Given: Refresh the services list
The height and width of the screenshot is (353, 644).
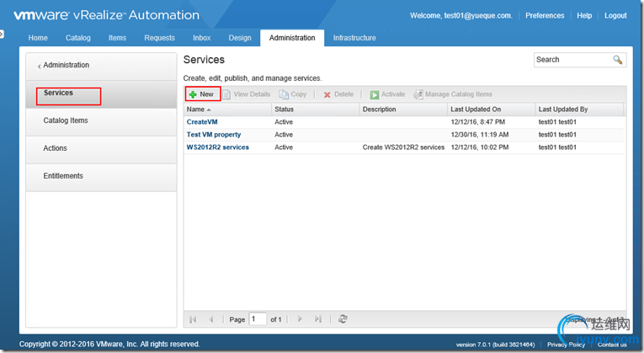Looking at the screenshot, I should pyautogui.click(x=343, y=319).
